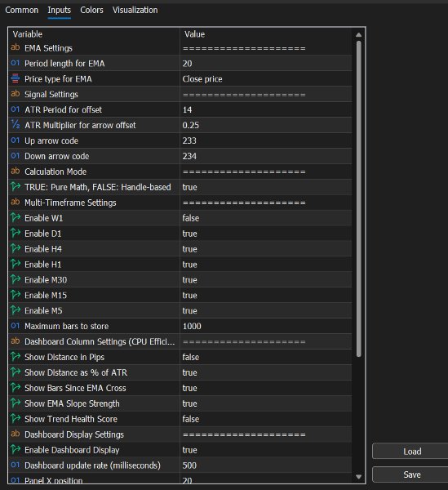
Task: Click the string icon beside Multi-Timeframe Settings
Action: [x=15, y=203]
